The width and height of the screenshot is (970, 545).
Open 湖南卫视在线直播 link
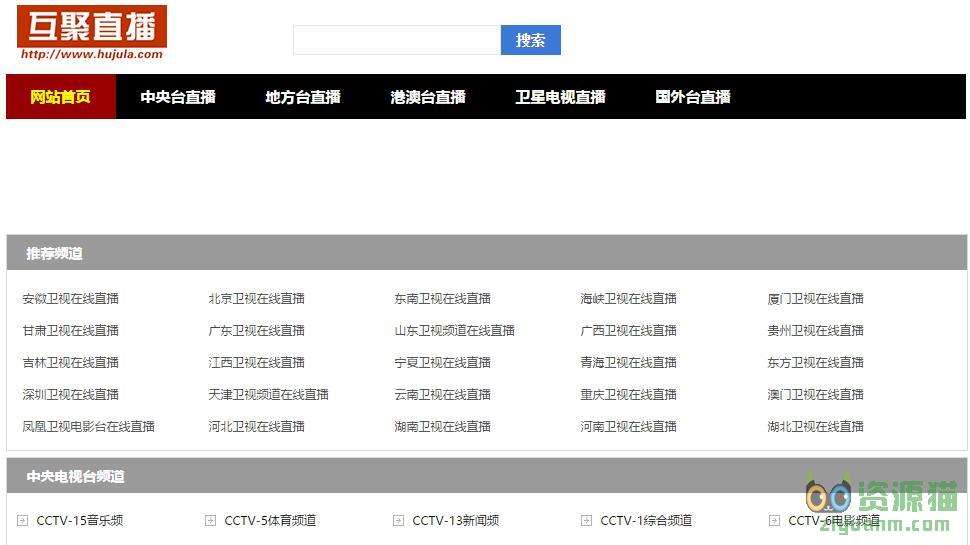click(x=443, y=427)
